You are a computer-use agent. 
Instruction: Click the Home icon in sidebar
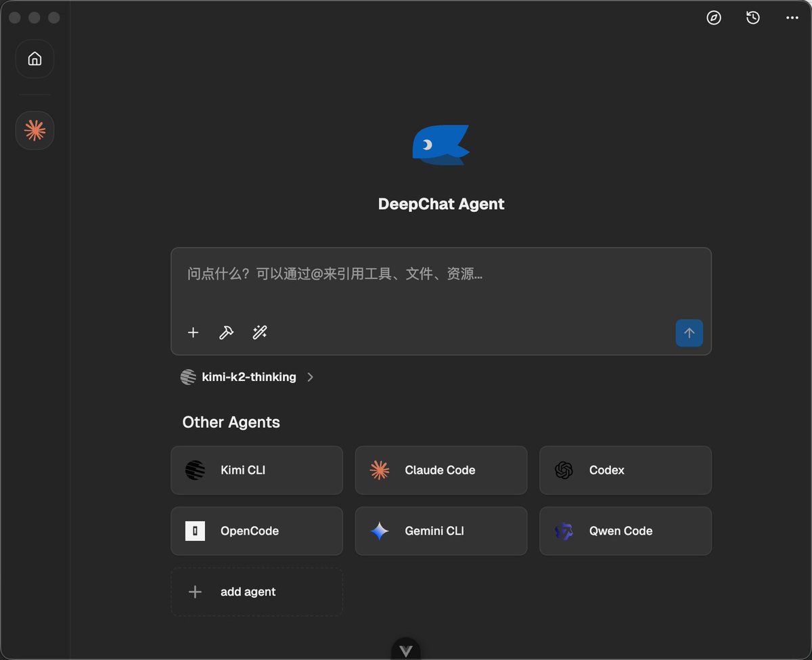coord(35,59)
